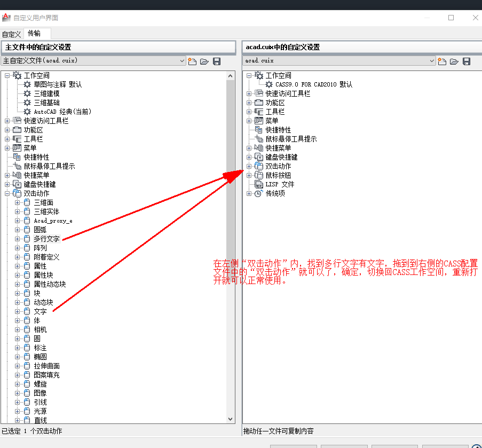Screen dimensions: 482x448
Task: Click the 传统项 clock icon in right tree
Action: pyautogui.click(x=259, y=193)
